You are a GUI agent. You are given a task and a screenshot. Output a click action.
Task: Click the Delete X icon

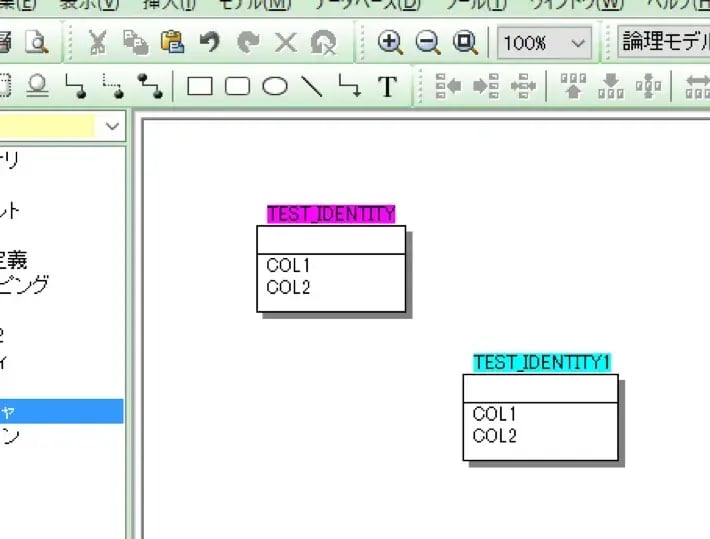[x=286, y=42]
